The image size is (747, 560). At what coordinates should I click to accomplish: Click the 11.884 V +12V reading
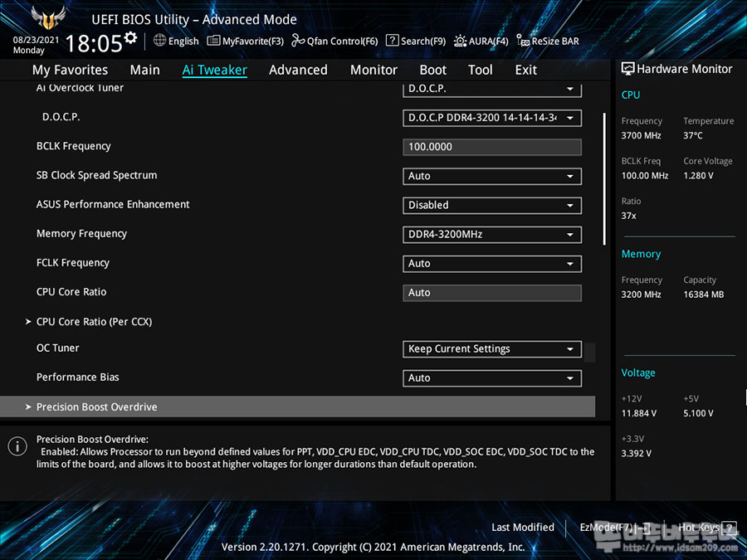638,413
